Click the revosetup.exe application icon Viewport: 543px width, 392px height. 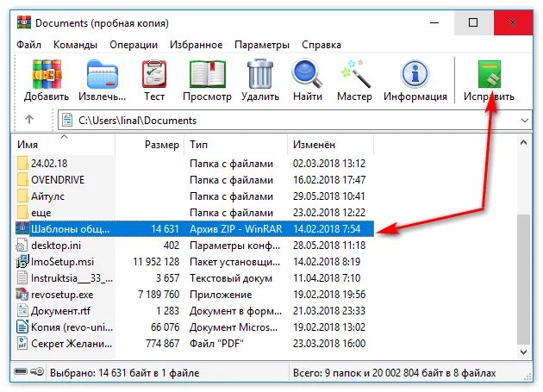point(22,295)
